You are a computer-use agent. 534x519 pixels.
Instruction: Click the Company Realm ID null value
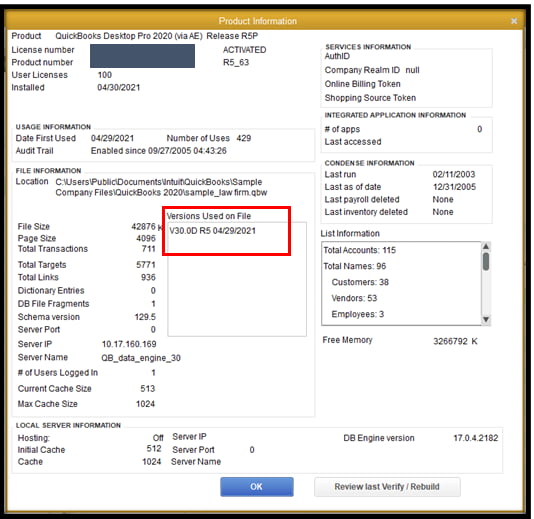(x=412, y=70)
